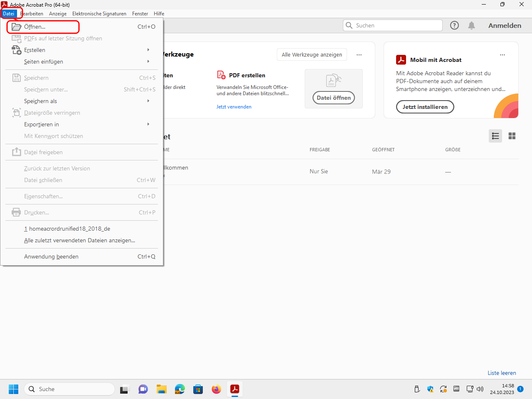Select Öffnen... from the Datei menu
This screenshot has width=532, height=399.
click(x=35, y=27)
